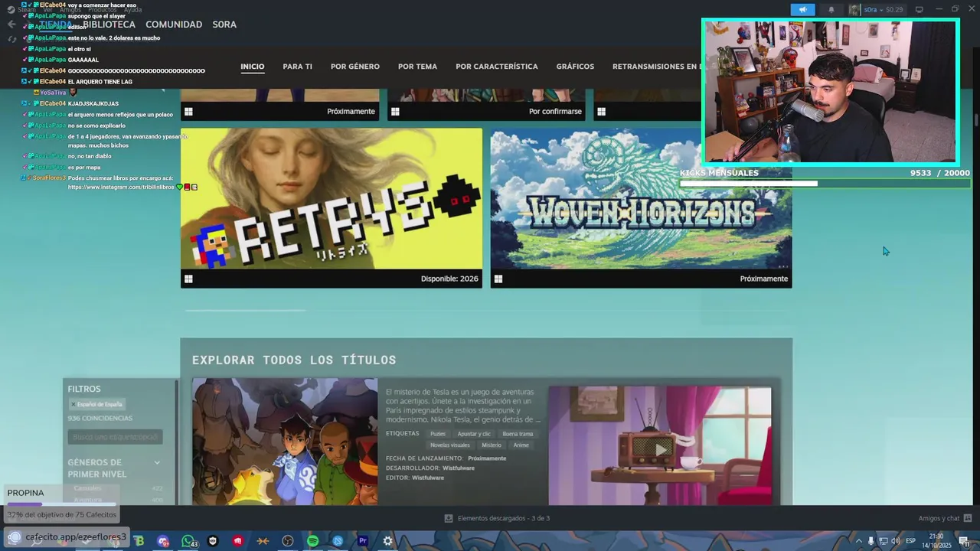
Task: Open the settings gear in the taskbar
Action: (387, 541)
